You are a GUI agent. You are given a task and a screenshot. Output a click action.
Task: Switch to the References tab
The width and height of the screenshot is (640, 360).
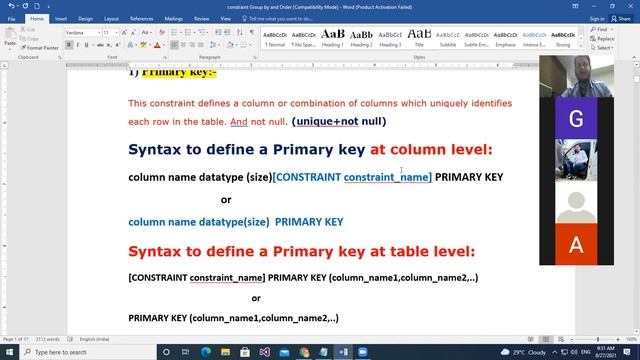point(142,19)
